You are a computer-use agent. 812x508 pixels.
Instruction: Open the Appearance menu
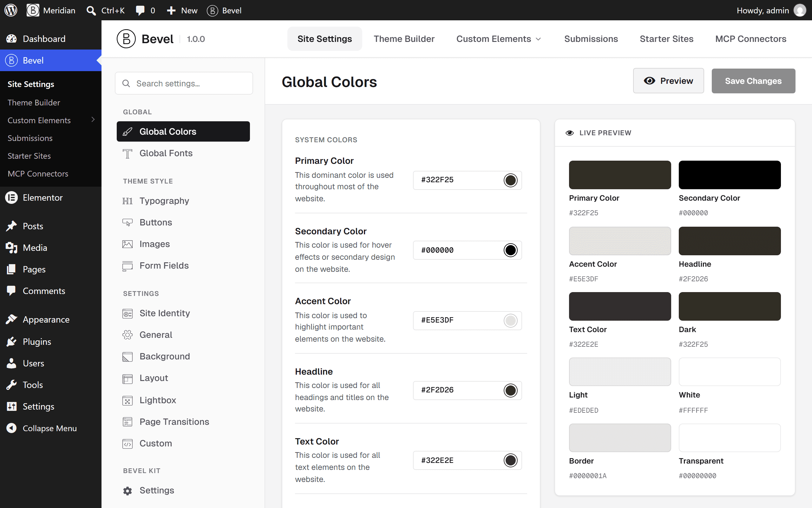coord(51,319)
